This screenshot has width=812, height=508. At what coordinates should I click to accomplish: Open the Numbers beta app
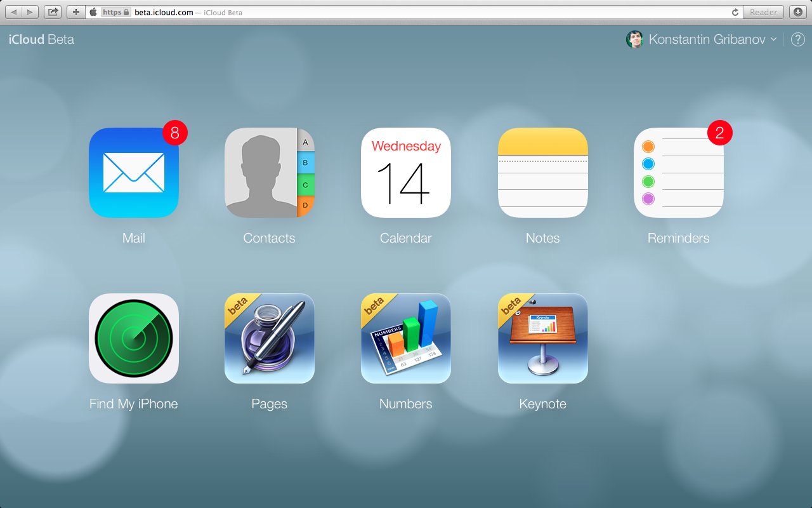406,338
